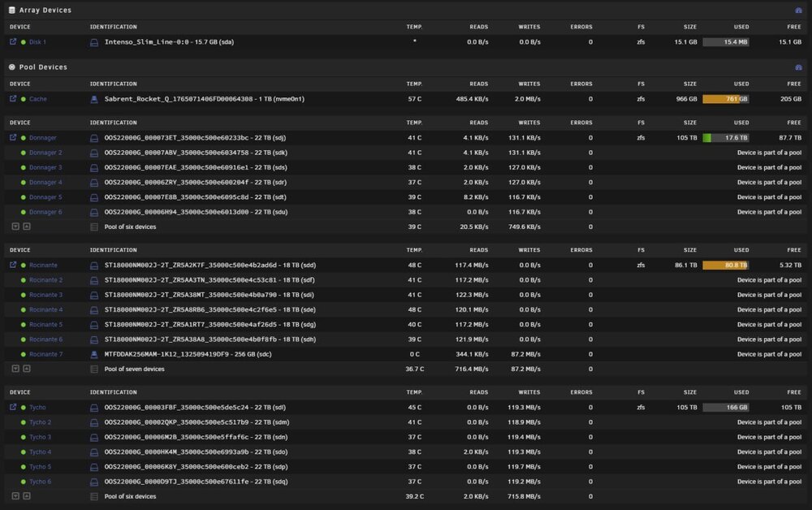This screenshot has width=812, height=510.
Task: Open the external link icon beside Cache
Action: [13, 98]
